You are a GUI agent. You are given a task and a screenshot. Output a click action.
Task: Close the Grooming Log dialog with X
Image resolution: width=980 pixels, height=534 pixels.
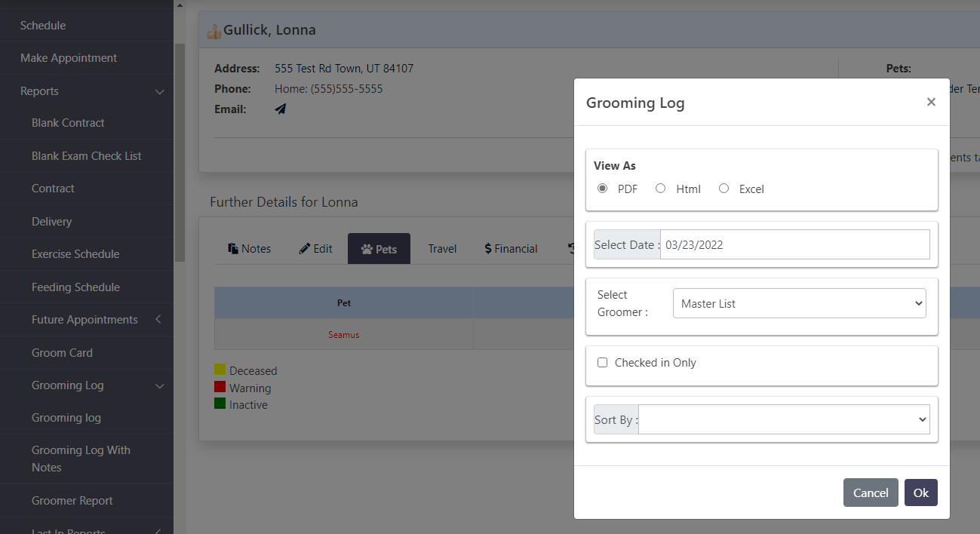pyautogui.click(x=931, y=102)
